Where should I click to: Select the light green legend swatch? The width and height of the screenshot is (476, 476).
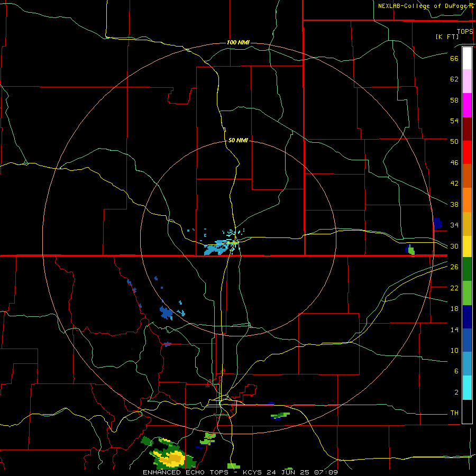[467, 293]
